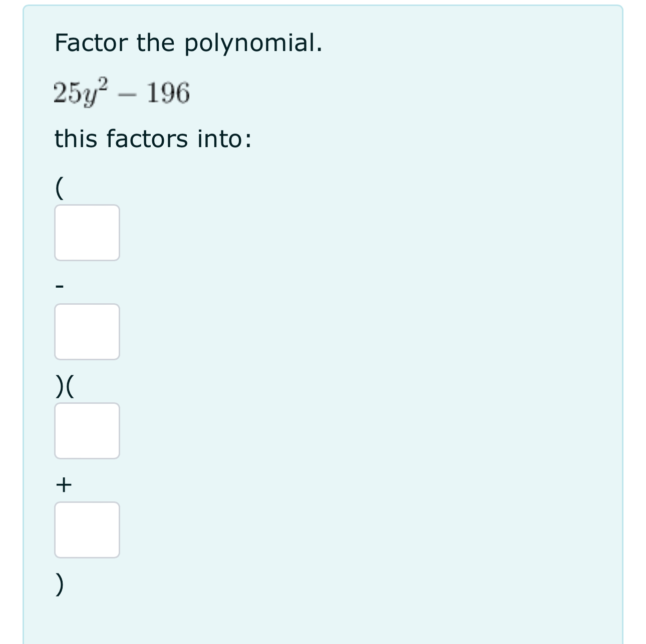
Task: Select the input box after the opening parenthesis
Action: (x=87, y=233)
